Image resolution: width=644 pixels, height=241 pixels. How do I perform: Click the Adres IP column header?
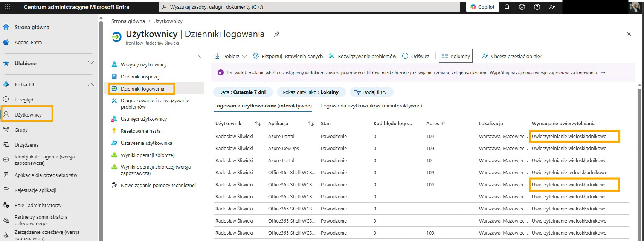coord(435,123)
